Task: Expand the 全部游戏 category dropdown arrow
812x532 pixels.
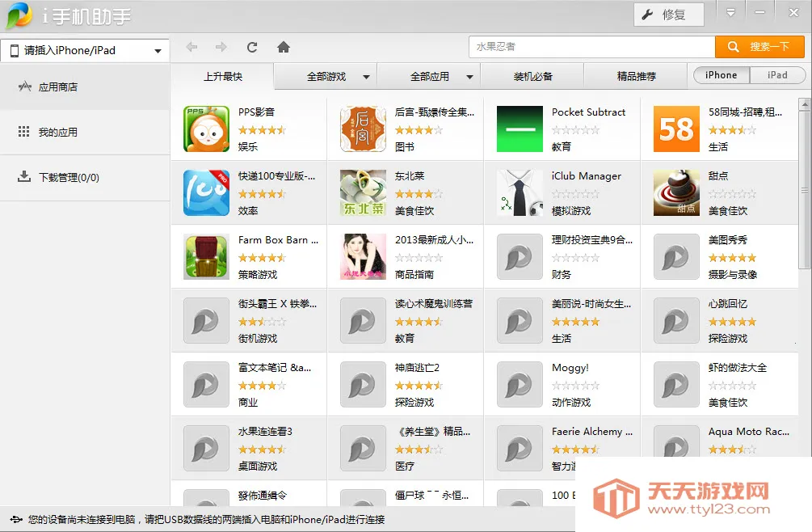Action: [x=366, y=77]
